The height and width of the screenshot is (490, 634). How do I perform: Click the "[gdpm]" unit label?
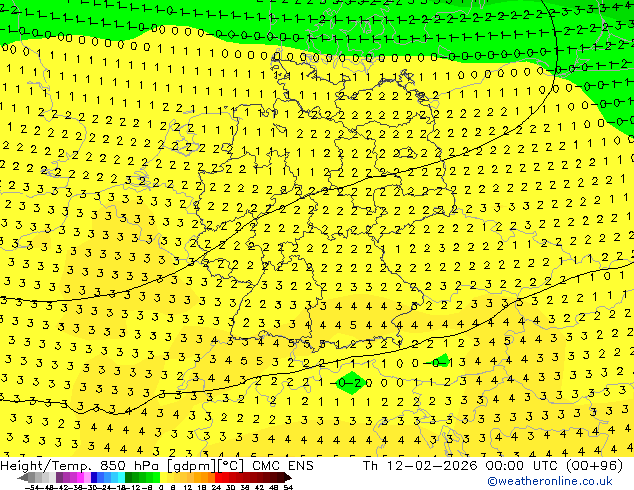pyautogui.click(x=192, y=466)
